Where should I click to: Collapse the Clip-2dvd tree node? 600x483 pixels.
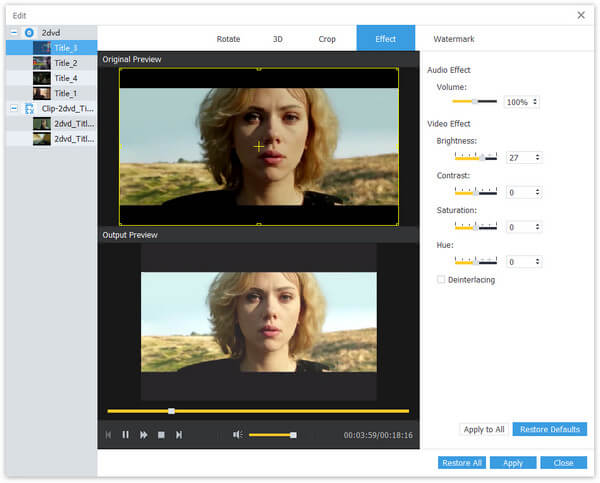coord(13,108)
